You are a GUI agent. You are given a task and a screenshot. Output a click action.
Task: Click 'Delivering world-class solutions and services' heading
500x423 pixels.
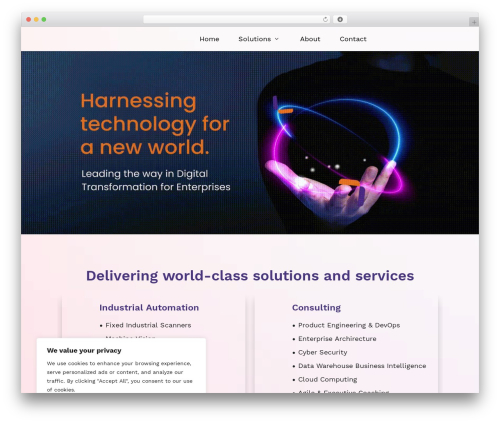[x=250, y=276]
